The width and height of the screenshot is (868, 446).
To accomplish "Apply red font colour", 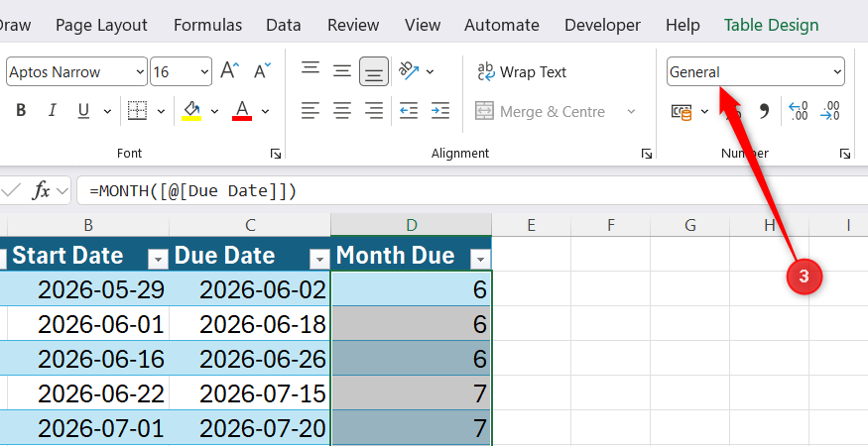I will click(242, 111).
